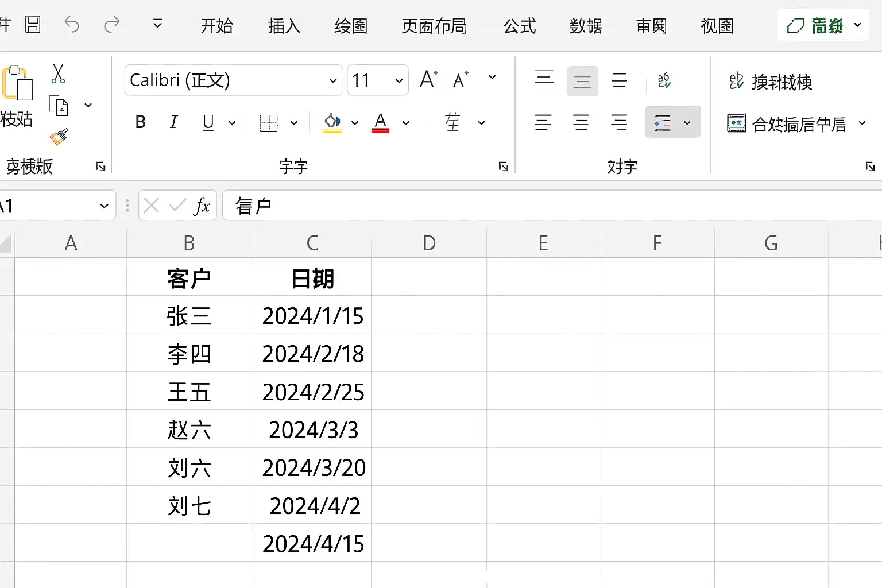Open the rightmost ribbon tab, View

[x=717, y=26]
